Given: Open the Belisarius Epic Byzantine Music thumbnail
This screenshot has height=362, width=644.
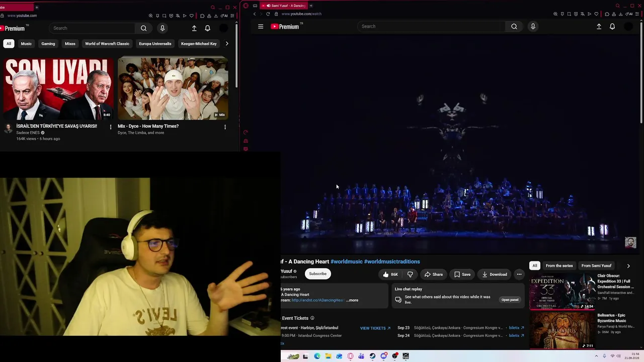Looking at the screenshot, I should pos(562,330).
